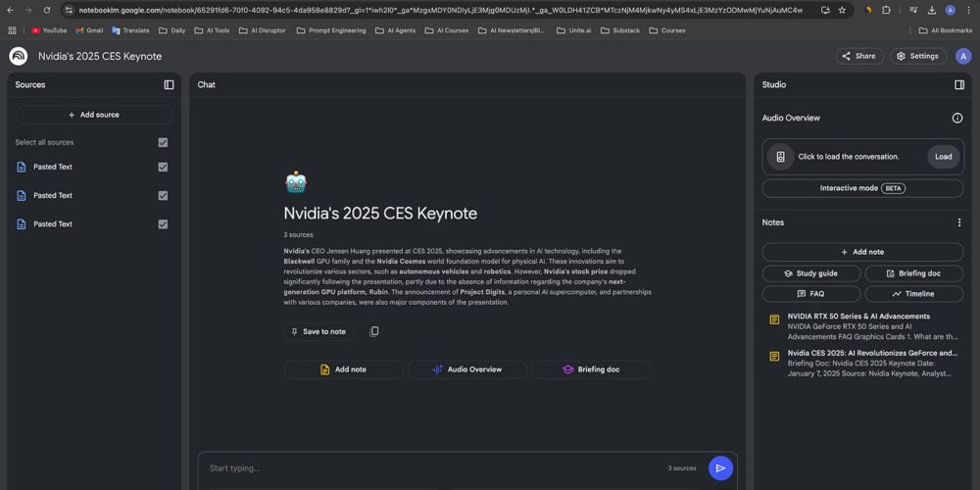The width and height of the screenshot is (980, 490).
Task: Uncheck the first Pasted Text source checkbox
Action: coord(163,167)
